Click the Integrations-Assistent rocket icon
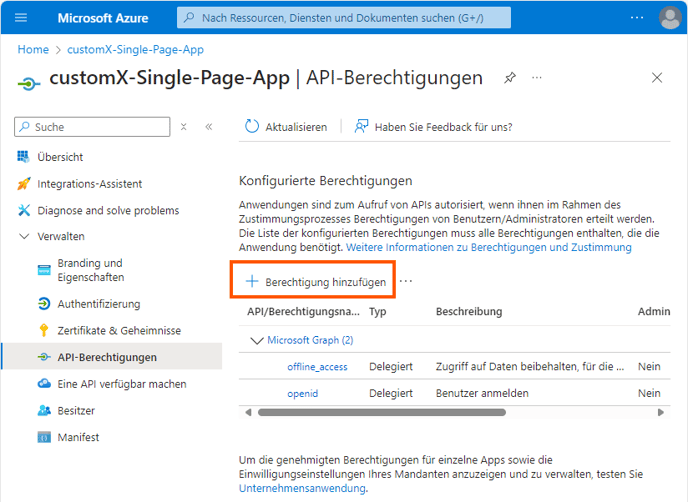Viewport: 688px width, 502px height. tap(24, 183)
